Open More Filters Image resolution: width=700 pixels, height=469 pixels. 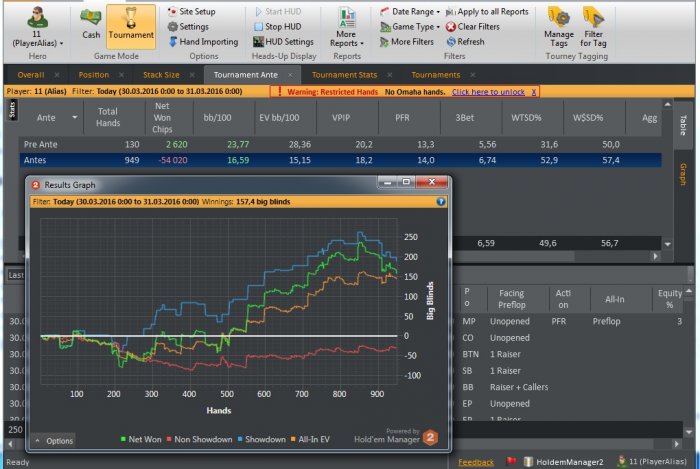[x=407, y=42]
